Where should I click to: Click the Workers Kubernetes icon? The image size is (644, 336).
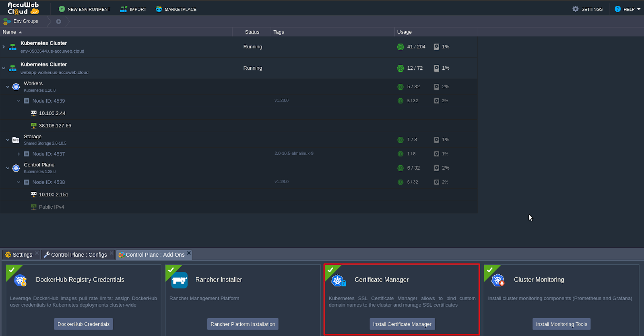point(16,87)
